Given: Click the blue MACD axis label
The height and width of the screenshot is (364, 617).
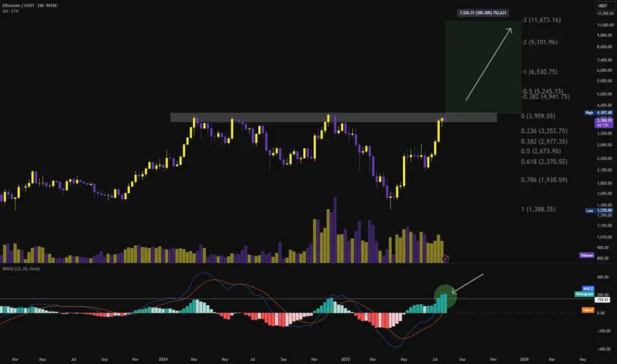Looking at the screenshot, I should pos(588,289).
